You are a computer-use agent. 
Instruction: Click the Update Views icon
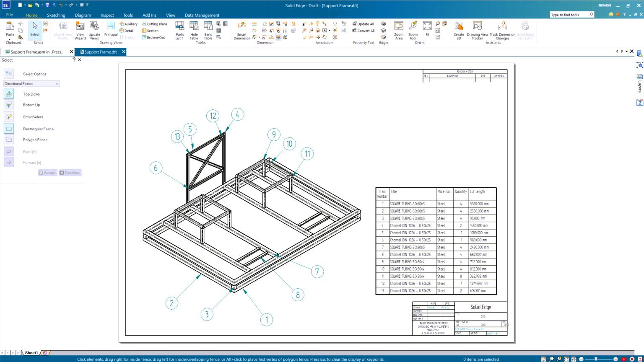tap(94, 30)
